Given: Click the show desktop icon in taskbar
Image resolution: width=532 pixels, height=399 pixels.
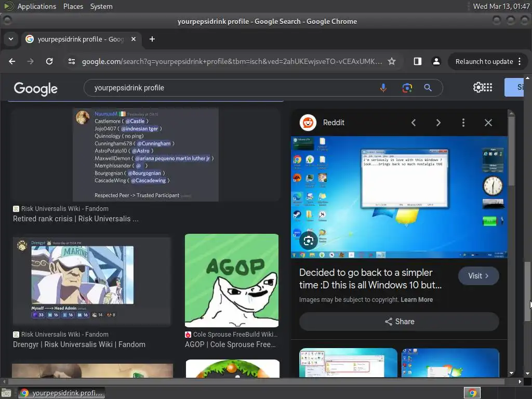Looking at the screenshot, I should 6,393.
